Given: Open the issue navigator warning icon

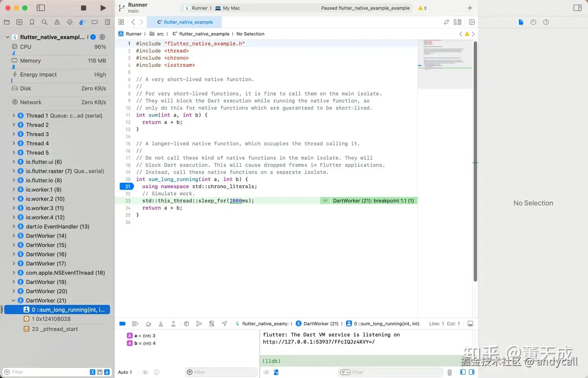Looking at the screenshot, I should click(57, 22).
